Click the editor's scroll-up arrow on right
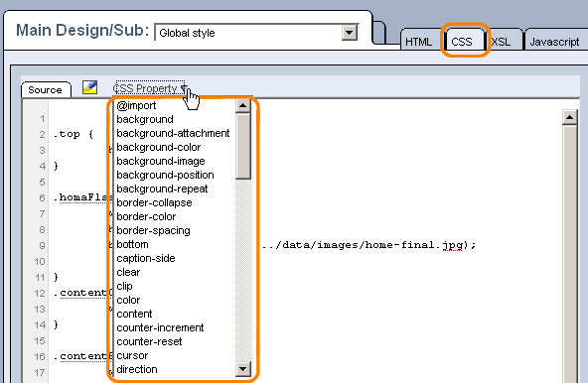Screen dimensions: 588x383 (570, 117)
